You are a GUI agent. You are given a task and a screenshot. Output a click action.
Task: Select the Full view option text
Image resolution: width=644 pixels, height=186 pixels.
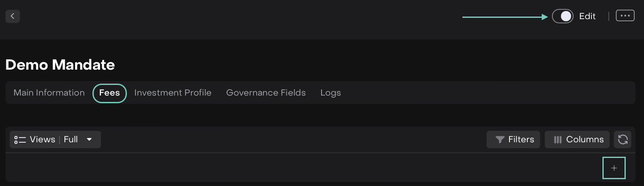(71, 139)
